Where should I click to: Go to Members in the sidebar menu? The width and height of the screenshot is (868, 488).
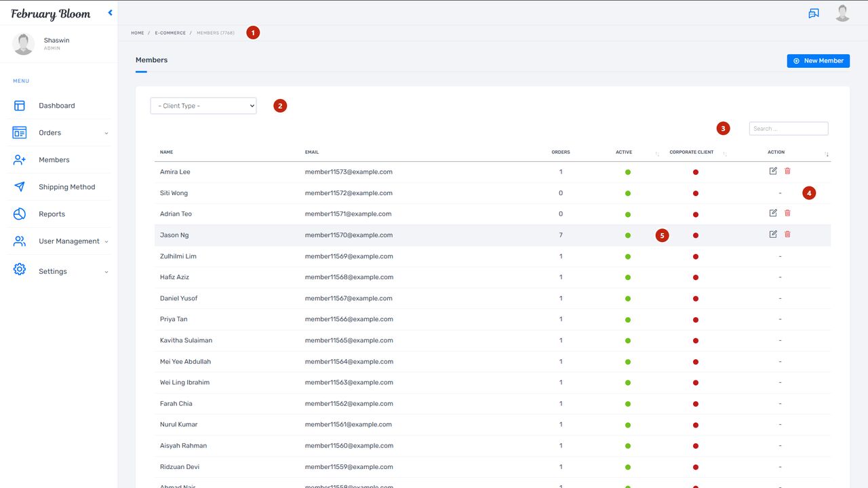54,160
